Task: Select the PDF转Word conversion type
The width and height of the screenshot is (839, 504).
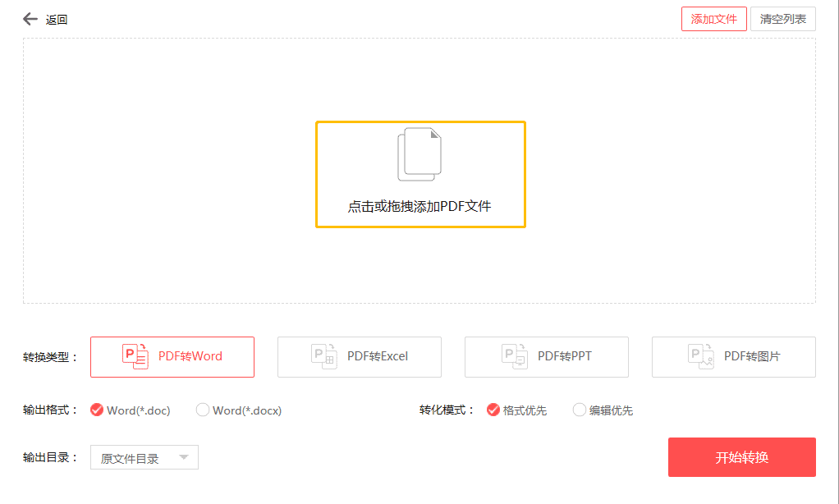Action: pyautogui.click(x=172, y=357)
